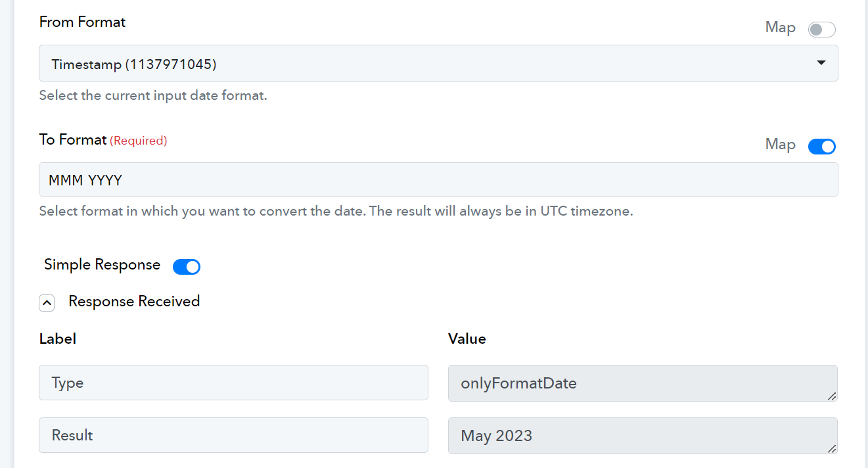
Task: Click the Response Received heading text
Action: click(x=134, y=302)
